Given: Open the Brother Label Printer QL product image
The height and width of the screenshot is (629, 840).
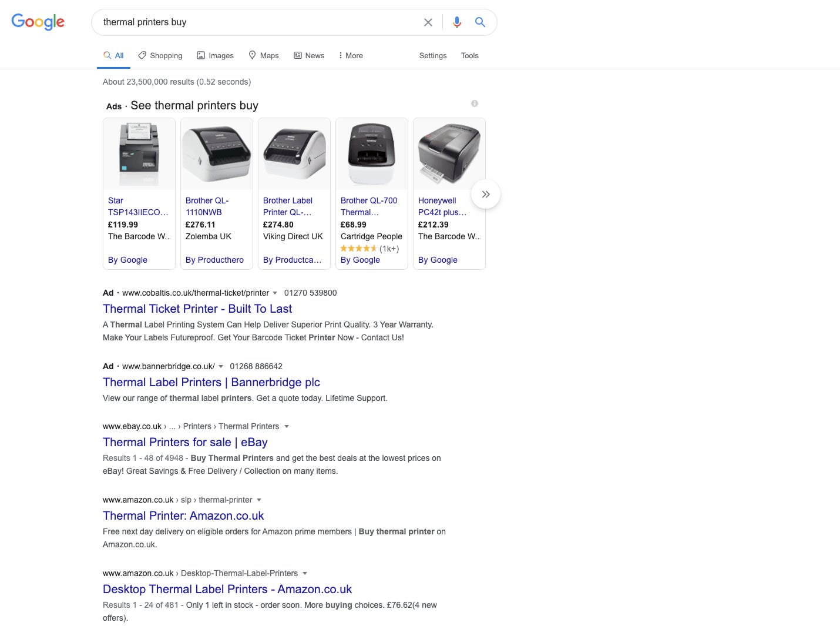Looking at the screenshot, I should [294, 154].
